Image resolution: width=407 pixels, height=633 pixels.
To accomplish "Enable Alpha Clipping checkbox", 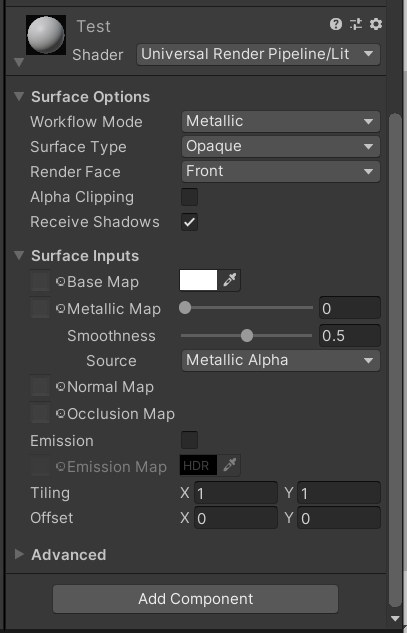I will click(x=189, y=197).
